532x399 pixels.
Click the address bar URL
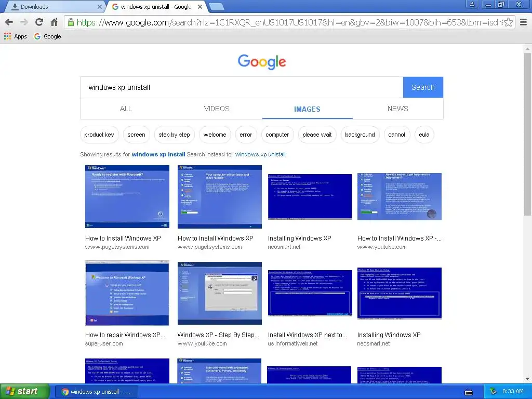tap(289, 22)
